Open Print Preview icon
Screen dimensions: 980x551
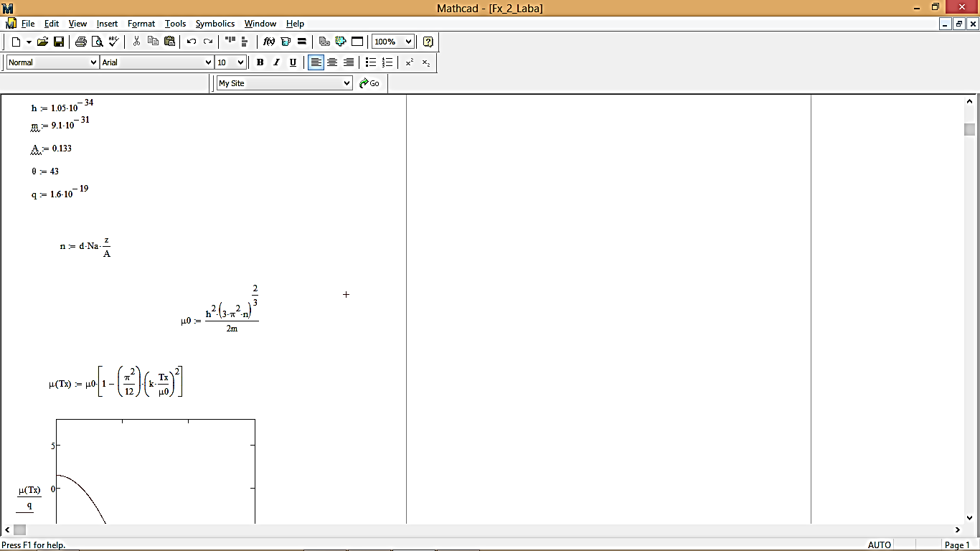[x=98, y=42]
